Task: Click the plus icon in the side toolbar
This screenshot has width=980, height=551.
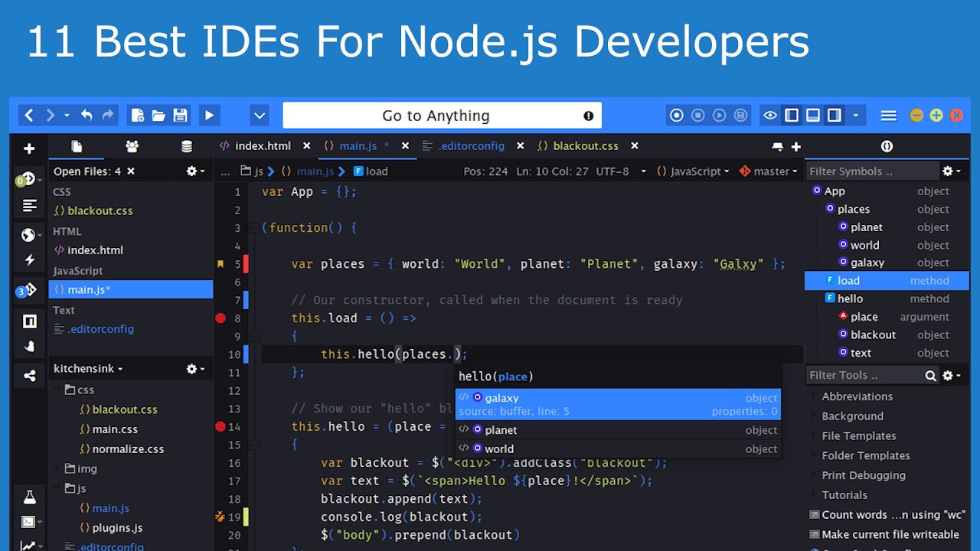Action: [x=29, y=148]
